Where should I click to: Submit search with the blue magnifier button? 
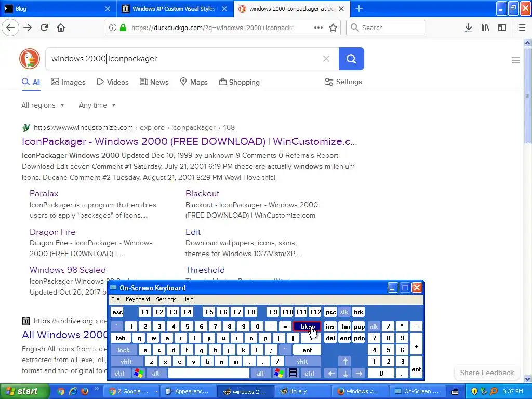351,59
